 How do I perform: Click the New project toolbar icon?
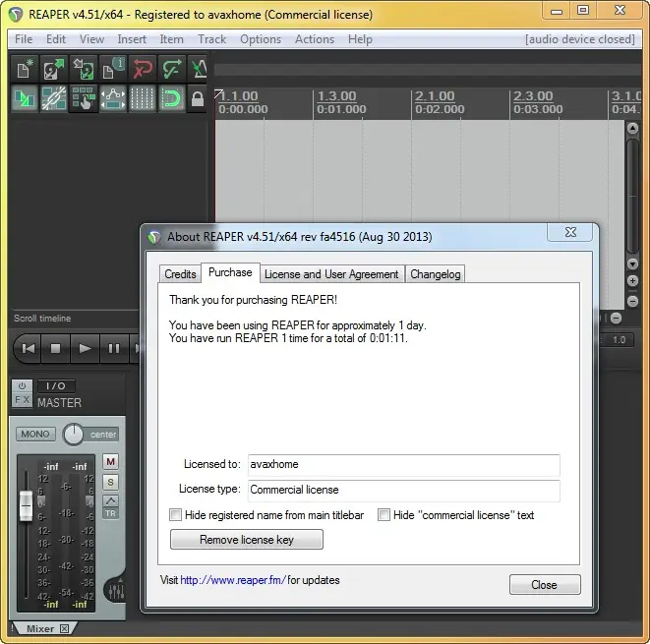click(25, 69)
